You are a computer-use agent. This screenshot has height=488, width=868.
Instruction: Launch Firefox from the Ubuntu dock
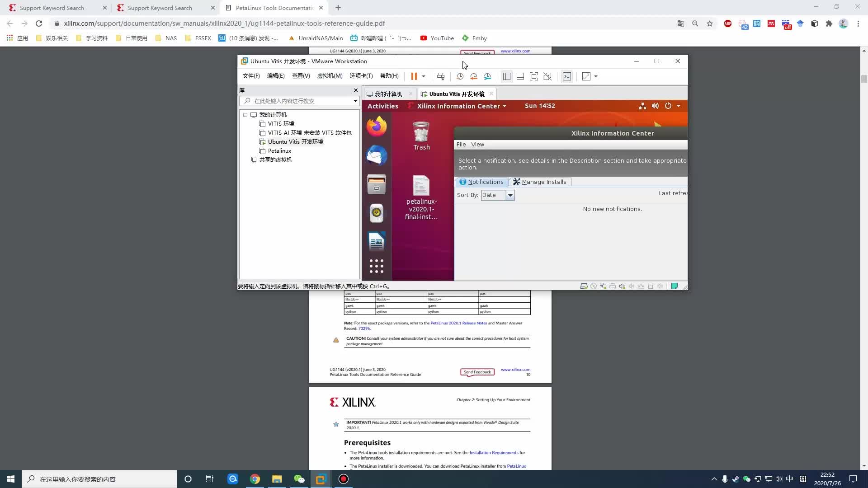coord(377,126)
